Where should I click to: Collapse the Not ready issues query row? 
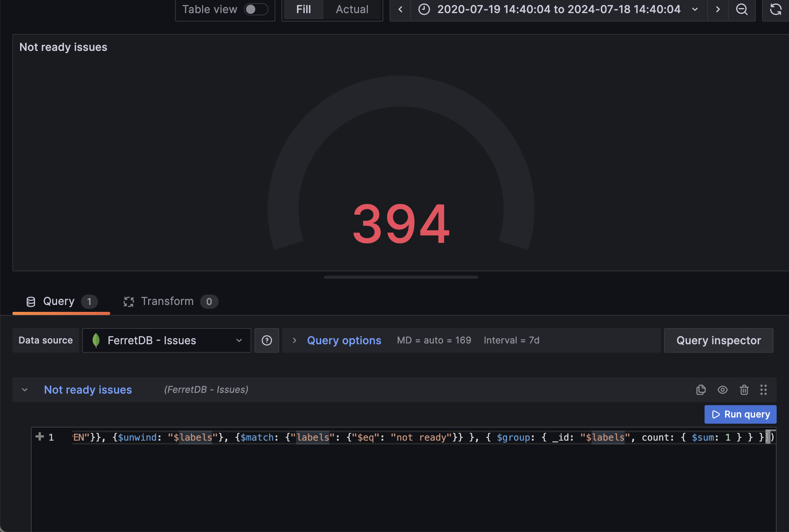[25, 390]
